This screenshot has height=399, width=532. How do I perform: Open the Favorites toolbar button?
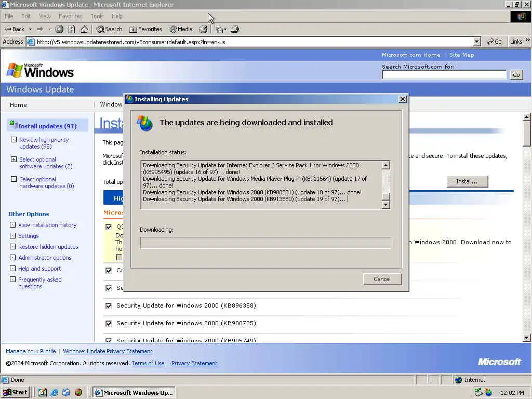pos(146,29)
